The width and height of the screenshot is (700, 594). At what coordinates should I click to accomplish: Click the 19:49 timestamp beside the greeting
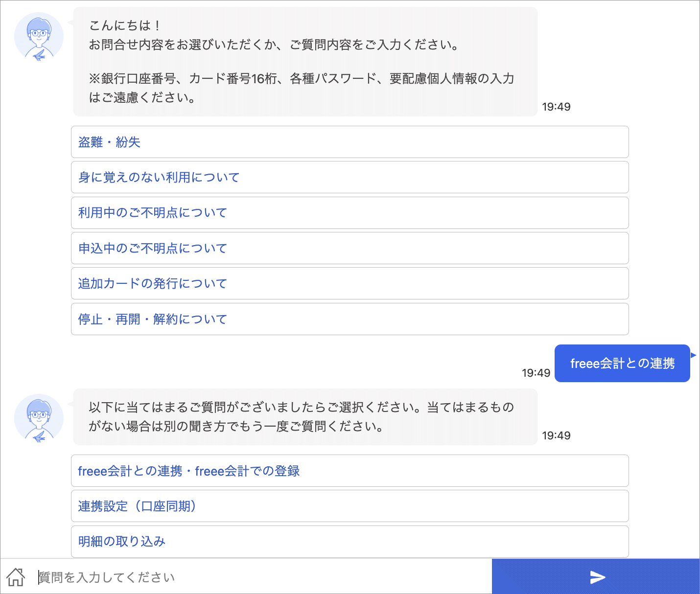click(556, 107)
